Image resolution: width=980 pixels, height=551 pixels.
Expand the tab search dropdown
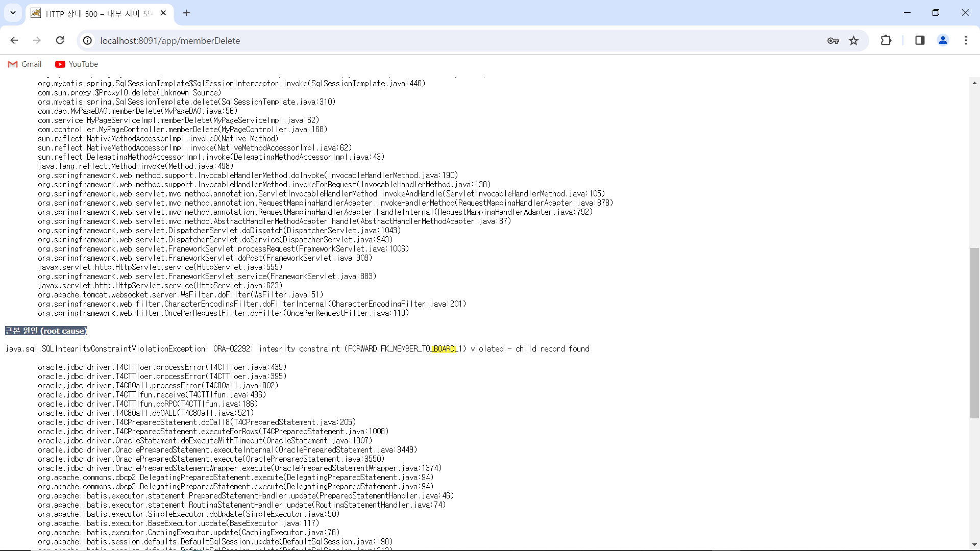point(13,13)
